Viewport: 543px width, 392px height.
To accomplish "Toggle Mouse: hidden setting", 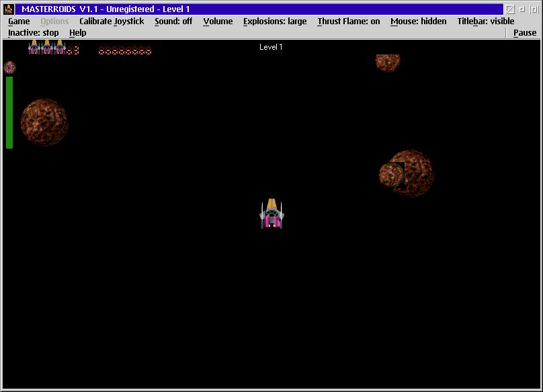I will click(418, 22).
